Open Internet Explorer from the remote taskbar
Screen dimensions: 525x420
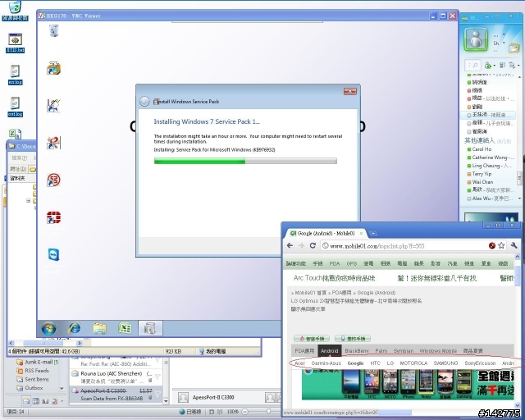coord(74,329)
